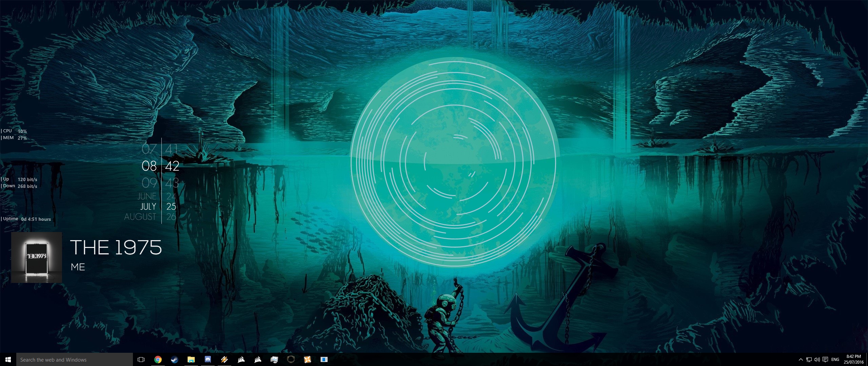Open the blue window taskbar app

(324, 360)
